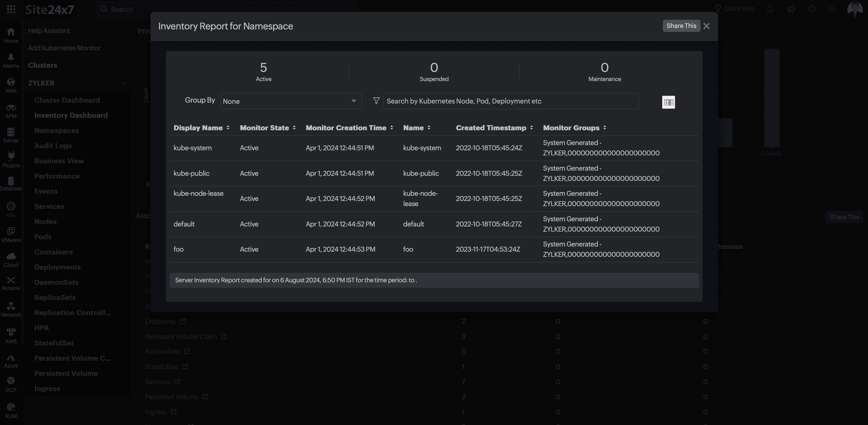Image resolution: width=868 pixels, height=425 pixels.
Task: Open the APM sidebar icon
Action: [11, 111]
